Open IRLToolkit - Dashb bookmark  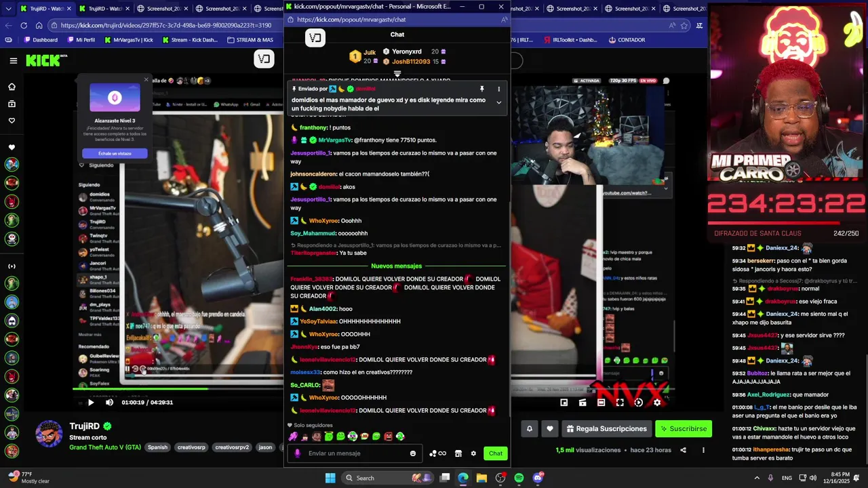(571, 40)
